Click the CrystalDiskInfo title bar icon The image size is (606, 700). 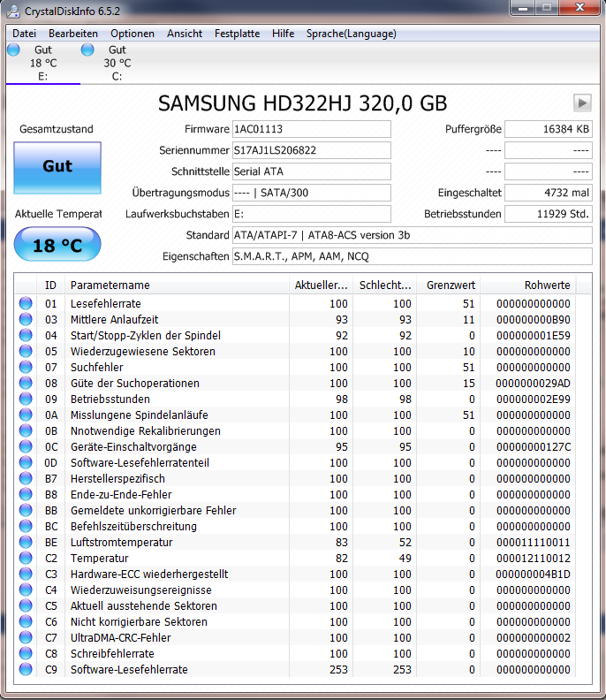(13, 11)
